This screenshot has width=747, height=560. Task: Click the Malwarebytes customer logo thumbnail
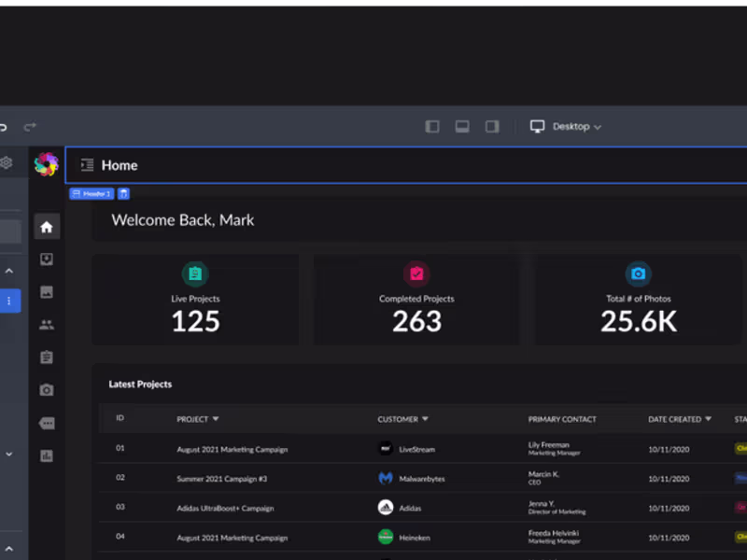tap(387, 478)
